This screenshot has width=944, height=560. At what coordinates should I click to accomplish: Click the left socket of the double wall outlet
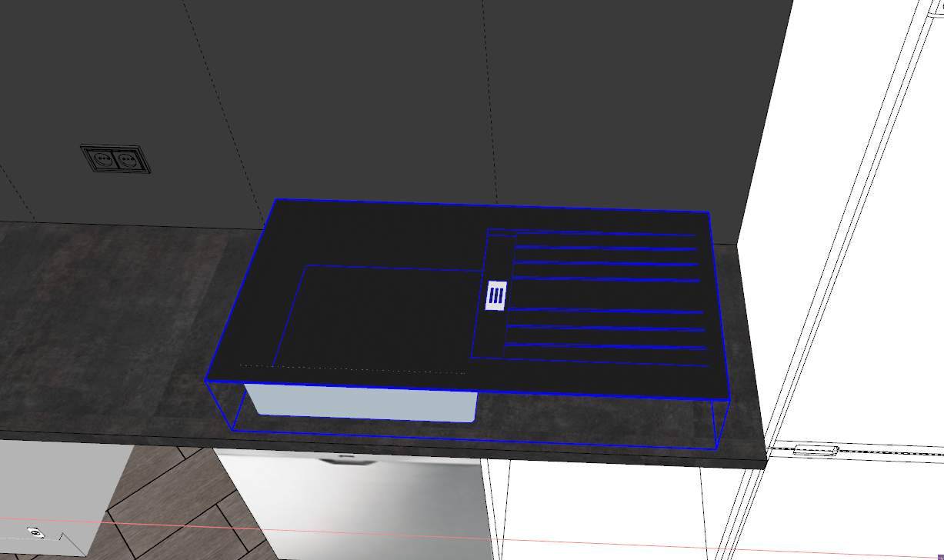click(102, 159)
